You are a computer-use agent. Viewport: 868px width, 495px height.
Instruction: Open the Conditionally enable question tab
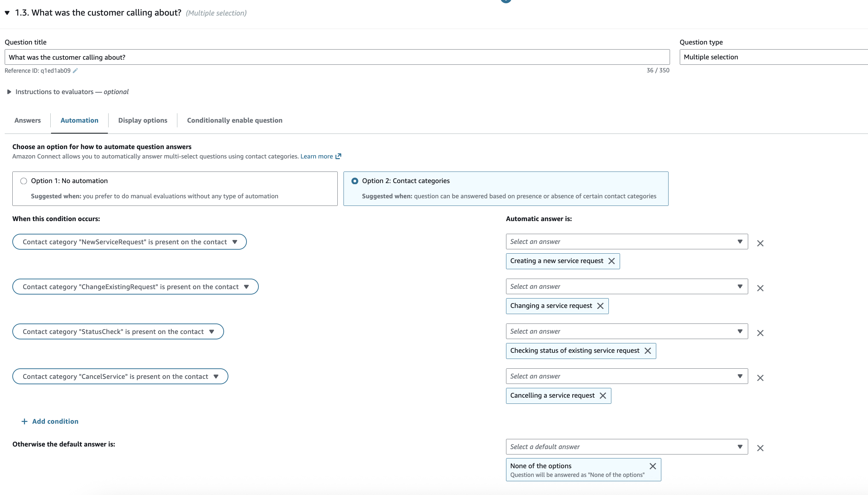[234, 120]
